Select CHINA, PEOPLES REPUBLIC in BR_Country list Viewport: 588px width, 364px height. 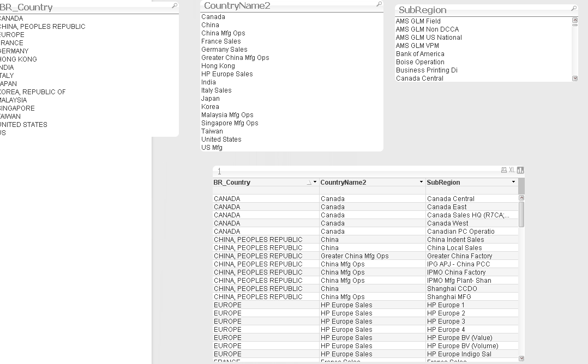click(x=43, y=27)
